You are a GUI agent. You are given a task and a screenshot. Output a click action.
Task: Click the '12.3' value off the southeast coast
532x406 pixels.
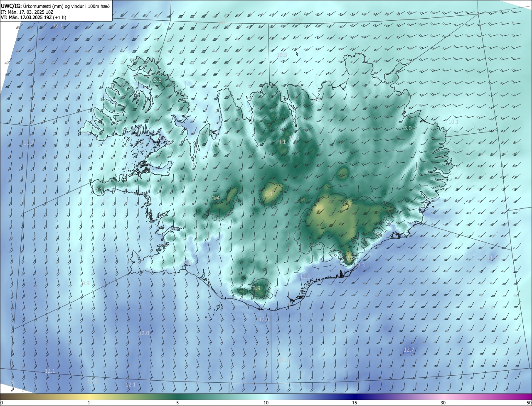click(360, 266)
